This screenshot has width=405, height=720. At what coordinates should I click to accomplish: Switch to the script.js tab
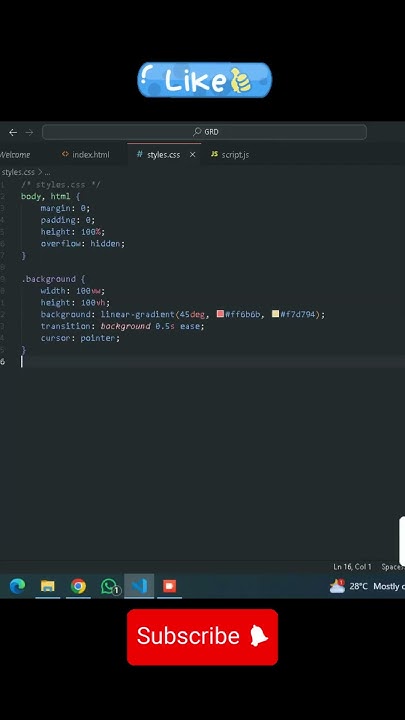pos(235,155)
